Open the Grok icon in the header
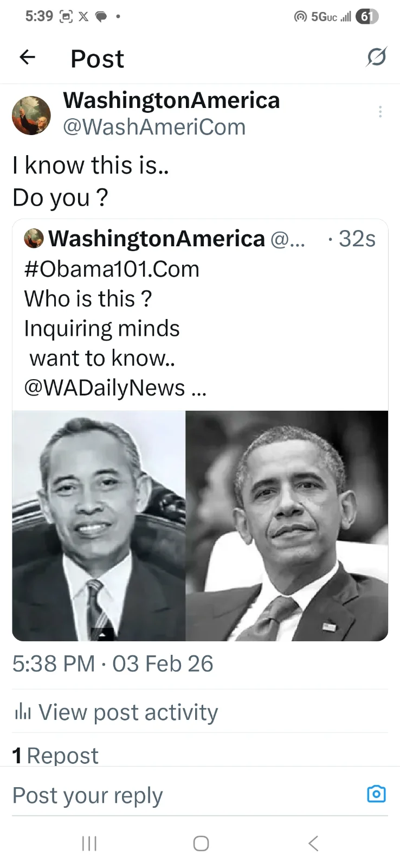The image size is (400, 868). pyautogui.click(x=376, y=57)
